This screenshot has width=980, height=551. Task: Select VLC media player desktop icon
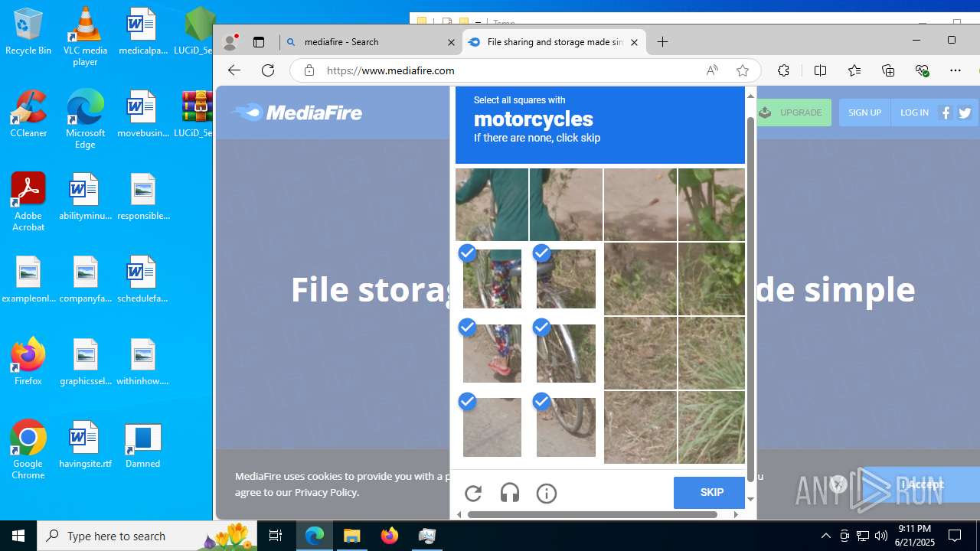[x=85, y=37]
